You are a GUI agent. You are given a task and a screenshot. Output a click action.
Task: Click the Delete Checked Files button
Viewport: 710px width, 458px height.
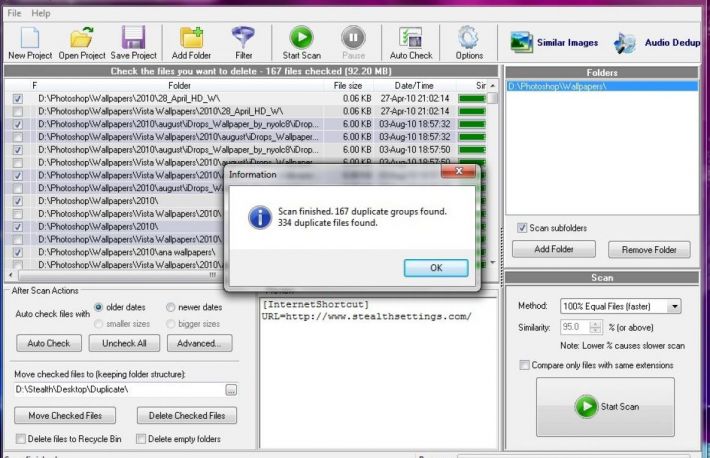pyautogui.click(x=186, y=415)
